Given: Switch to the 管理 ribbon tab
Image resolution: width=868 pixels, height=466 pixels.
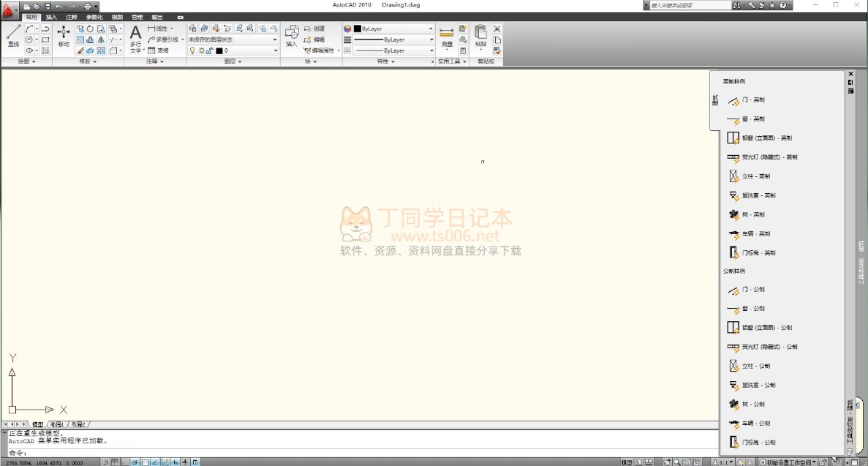Looking at the screenshot, I should pos(137,17).
